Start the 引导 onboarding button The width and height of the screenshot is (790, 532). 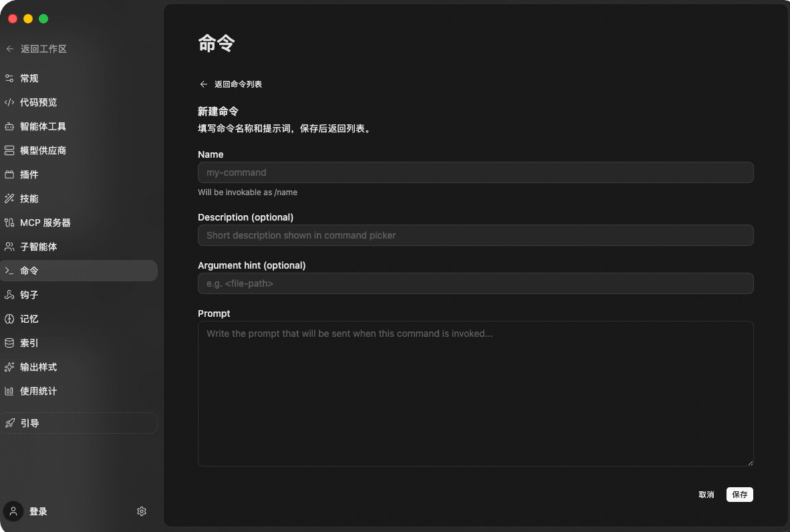tap(79, 423)
